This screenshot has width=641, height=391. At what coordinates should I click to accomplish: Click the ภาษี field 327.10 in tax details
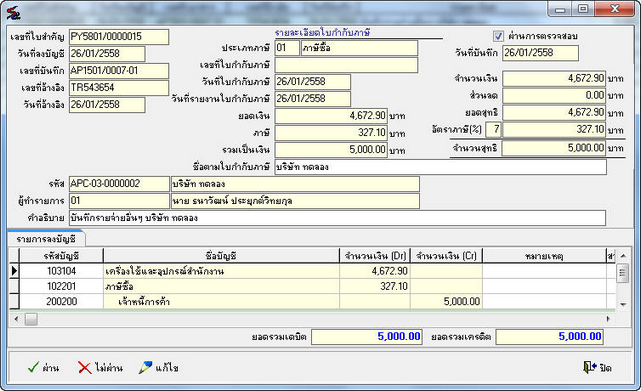tap(331, 133)
